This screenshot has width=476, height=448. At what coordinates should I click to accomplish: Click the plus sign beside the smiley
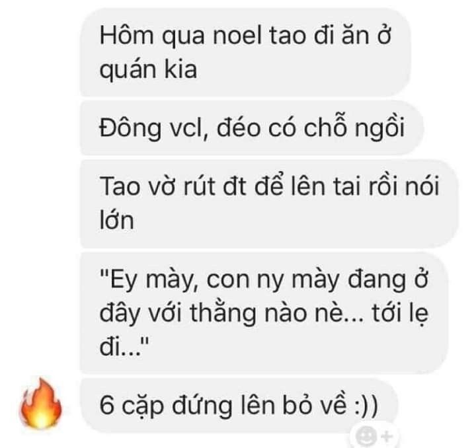[387, 437]
